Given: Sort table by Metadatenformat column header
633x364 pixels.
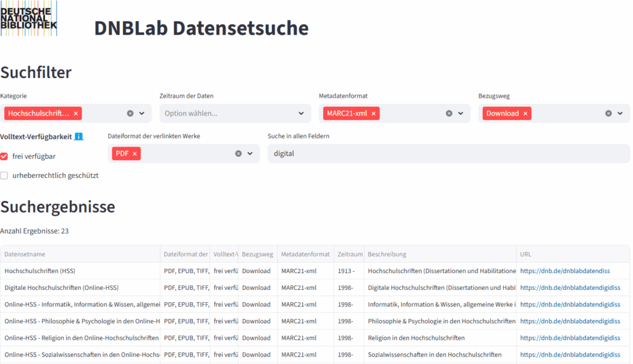Looking at the screenshot, I should (x=305, y=254).
